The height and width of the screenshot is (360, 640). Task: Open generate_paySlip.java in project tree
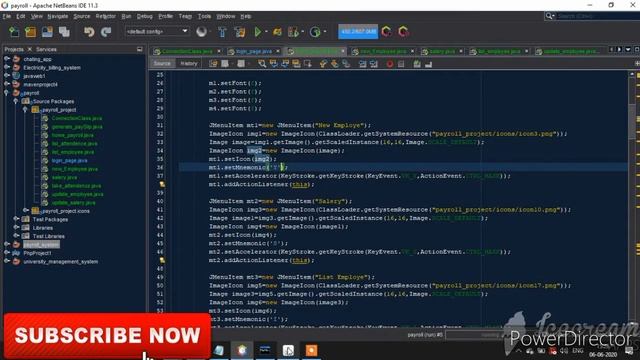coord(77,127)
